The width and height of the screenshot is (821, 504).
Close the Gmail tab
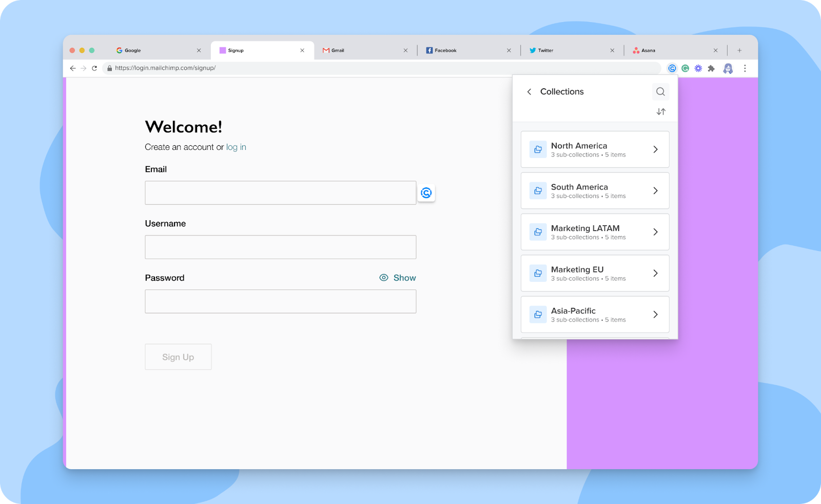tap(405, 50)
